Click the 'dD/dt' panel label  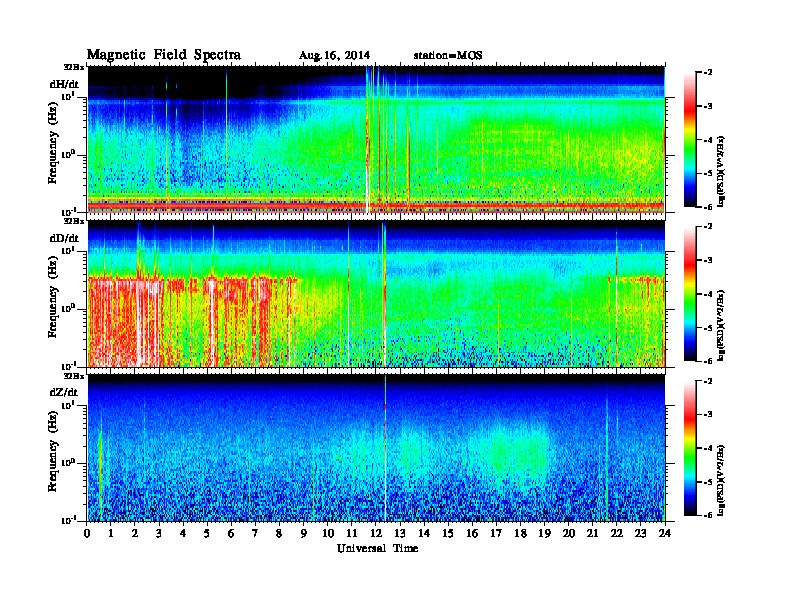coord(64,238)
